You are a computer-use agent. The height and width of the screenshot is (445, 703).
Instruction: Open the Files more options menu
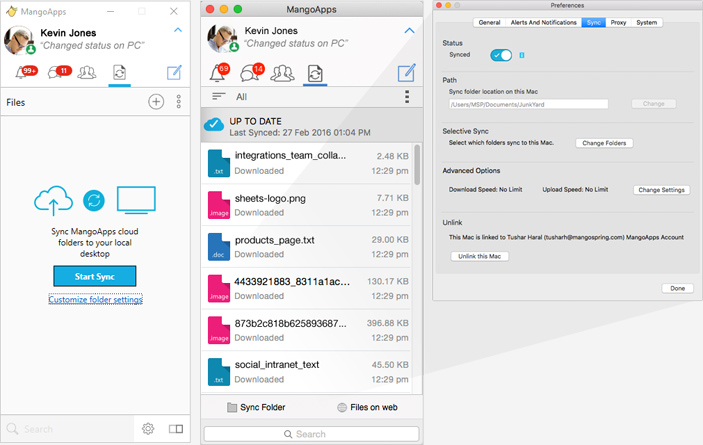[x=178, y=102]
